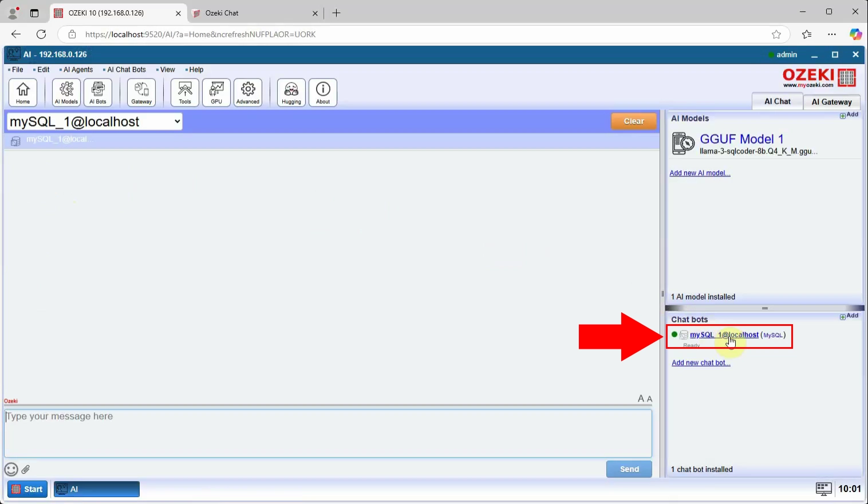
Task: Open the About info icon
Action: coord(323,92)
